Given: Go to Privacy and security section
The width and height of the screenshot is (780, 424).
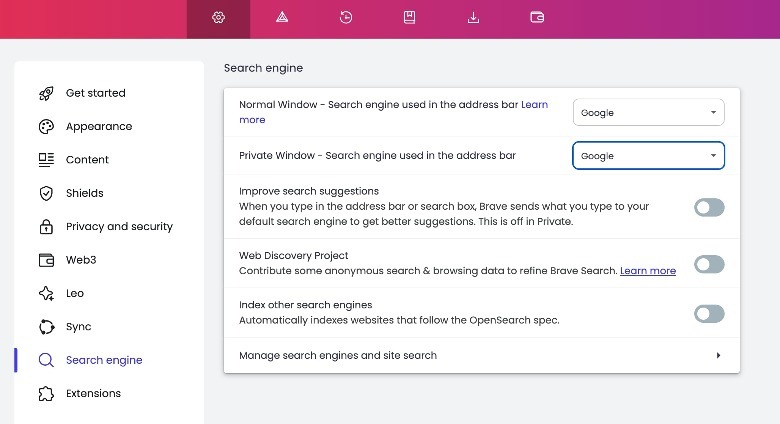Looking at the screenshot, I should 119,226.
